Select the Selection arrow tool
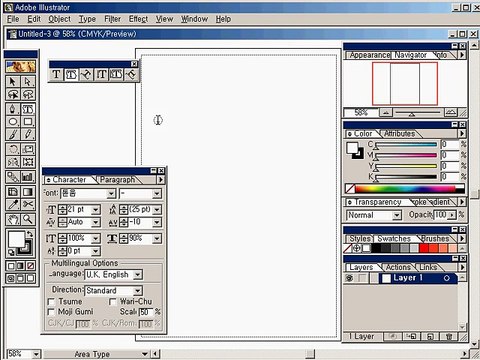This screenshot has height=360, width=480. (x=13, y=81)
